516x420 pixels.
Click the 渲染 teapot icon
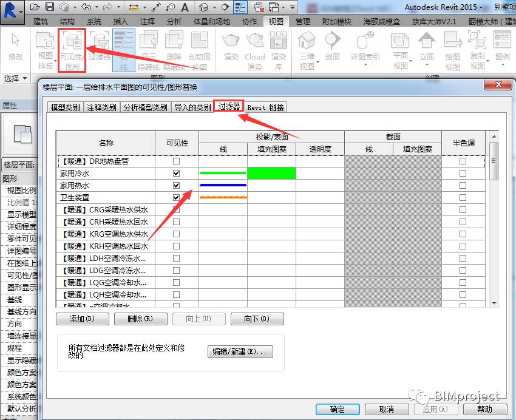(231, 46)
